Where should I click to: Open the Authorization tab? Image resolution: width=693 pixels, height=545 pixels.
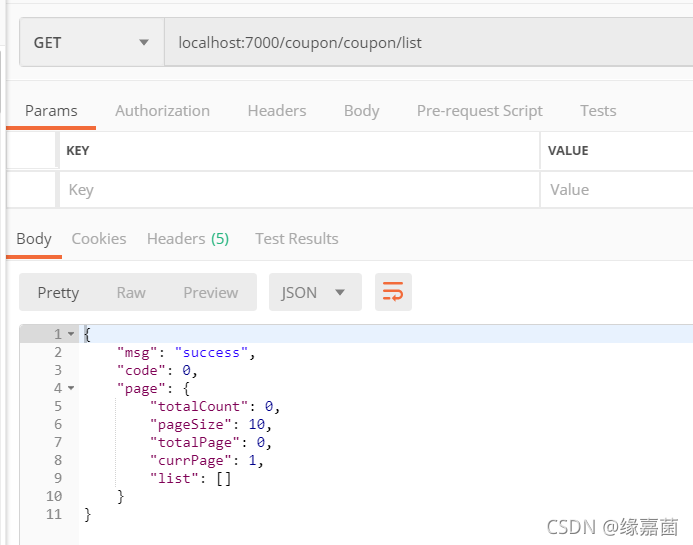162,111
